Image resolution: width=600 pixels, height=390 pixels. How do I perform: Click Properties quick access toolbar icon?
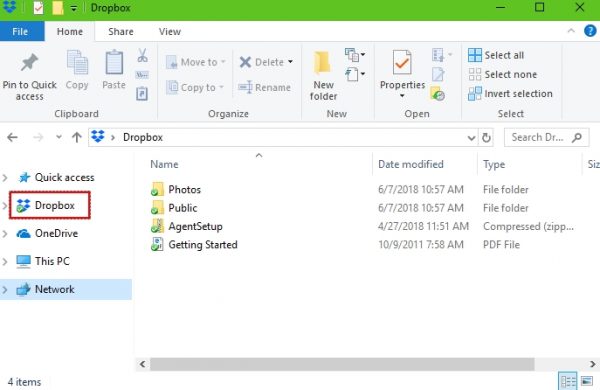pos(38,8)
